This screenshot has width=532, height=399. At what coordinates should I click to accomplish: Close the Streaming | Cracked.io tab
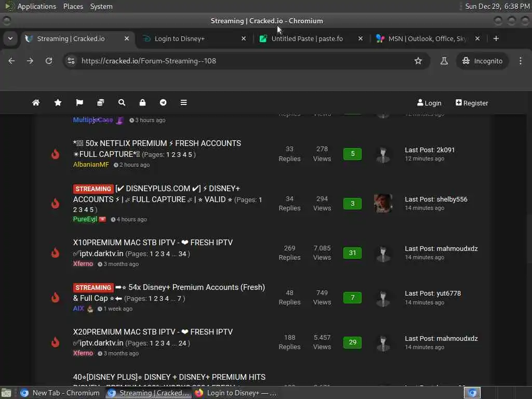tap(127, 38)
